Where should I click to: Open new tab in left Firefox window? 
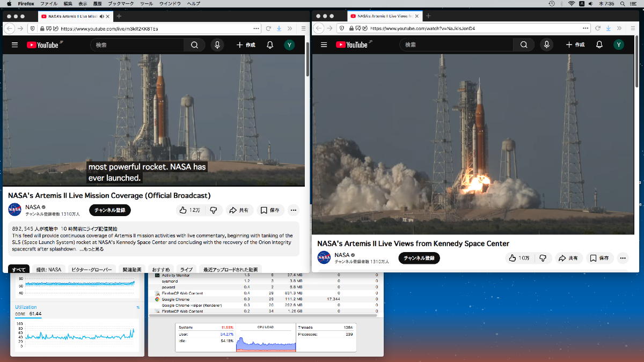point(119,16)
